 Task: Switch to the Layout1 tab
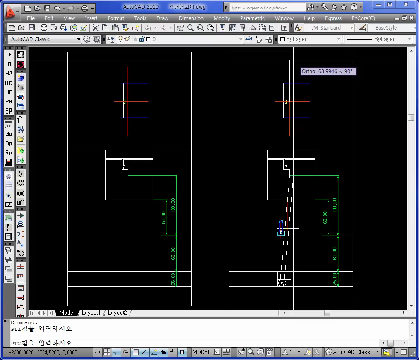(x=91, y=313)
